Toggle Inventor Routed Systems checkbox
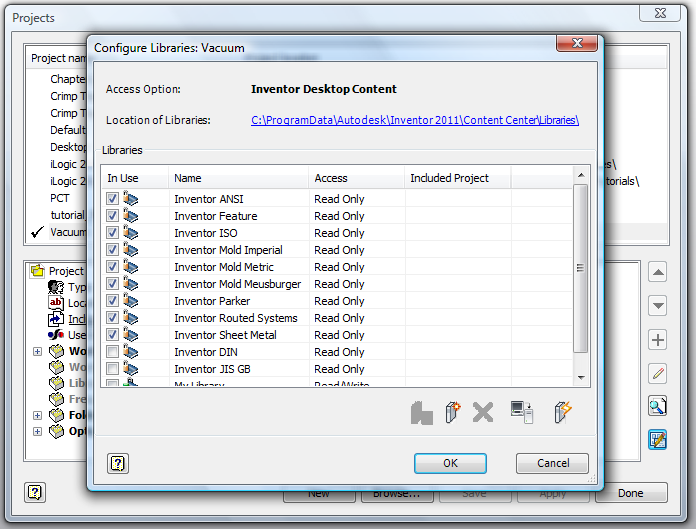696x529 pixels. (x=112, y=318)
